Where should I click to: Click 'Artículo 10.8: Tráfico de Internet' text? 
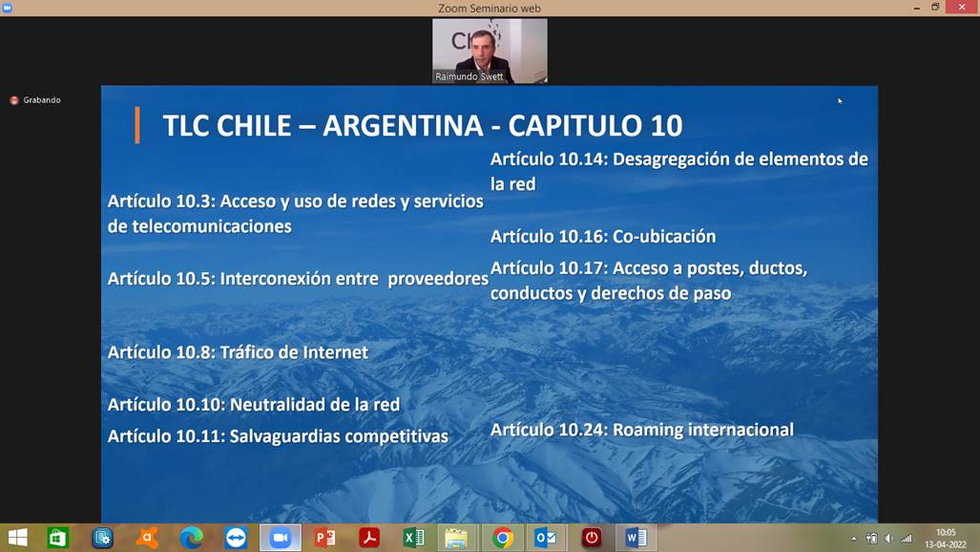tap(239, 352)
